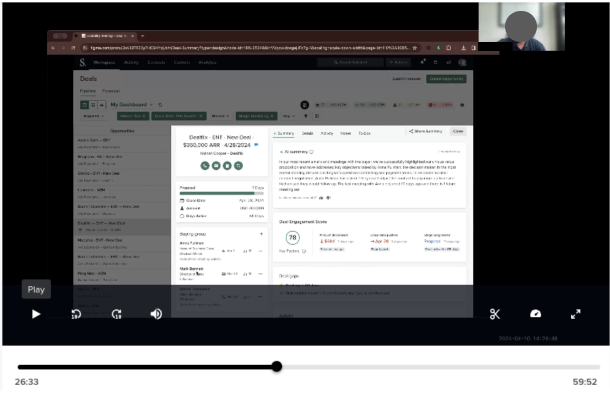Viewport: 610px width, 396px height.
Task: Click the green Create Opportunity button
Action: (x=446, y=79)
